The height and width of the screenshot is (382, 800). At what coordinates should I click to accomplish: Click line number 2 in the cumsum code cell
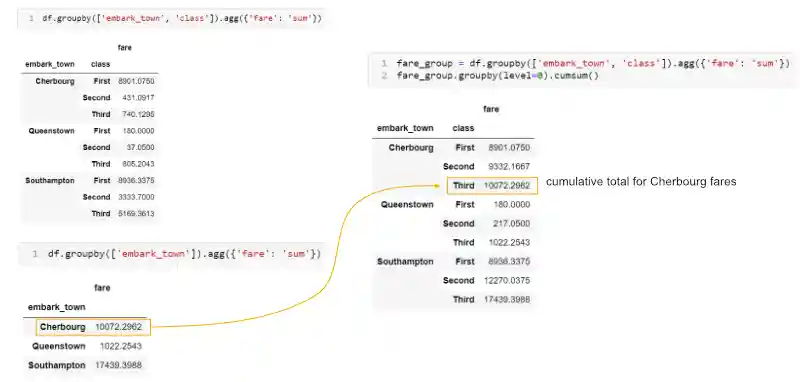384,75
